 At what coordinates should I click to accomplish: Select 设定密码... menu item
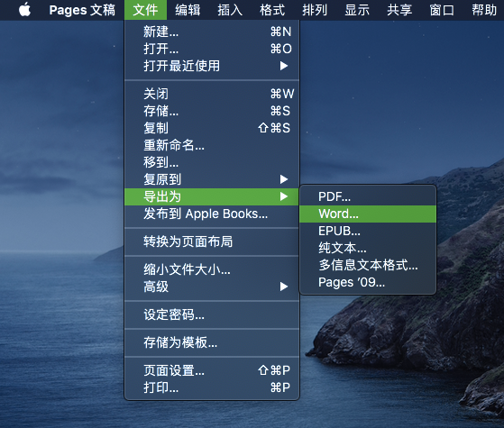212,314
